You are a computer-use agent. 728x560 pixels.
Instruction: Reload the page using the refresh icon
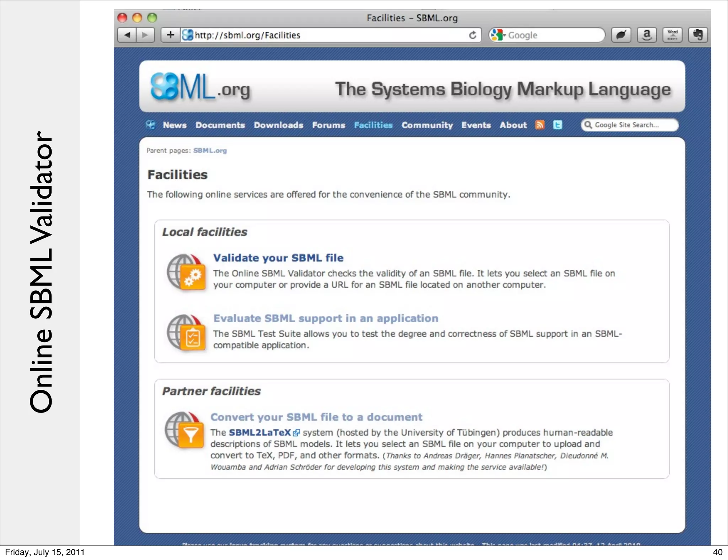[x=472, y=35]
